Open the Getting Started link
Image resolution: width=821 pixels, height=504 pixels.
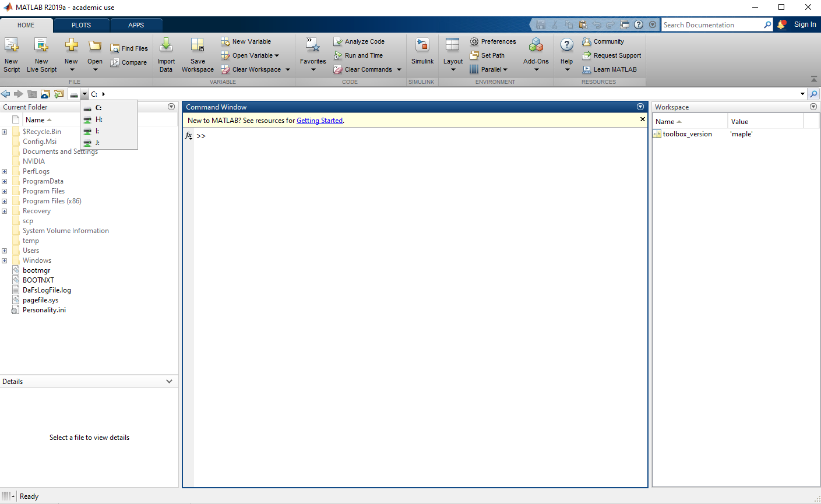coord(320,121)
